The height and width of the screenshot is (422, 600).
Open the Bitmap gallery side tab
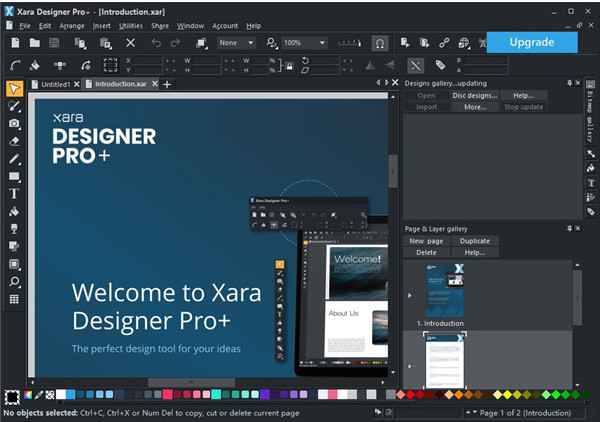[x=591, y=112]
